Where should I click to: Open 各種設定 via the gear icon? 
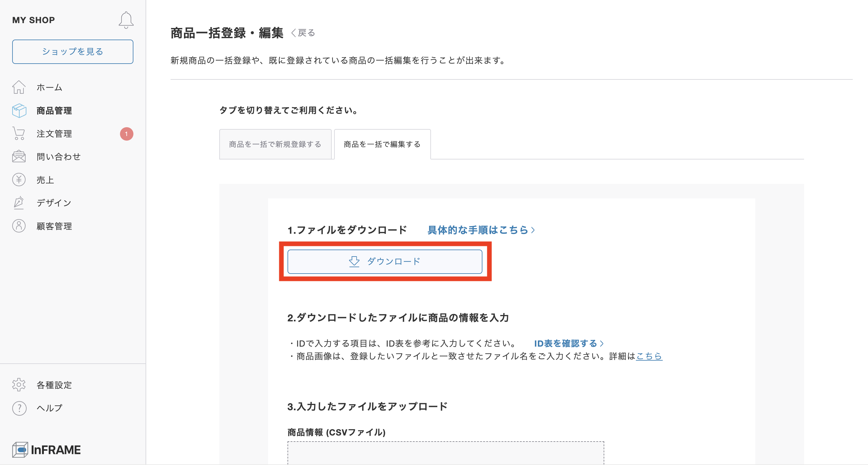pyautogui.click(x=19, y=385)
